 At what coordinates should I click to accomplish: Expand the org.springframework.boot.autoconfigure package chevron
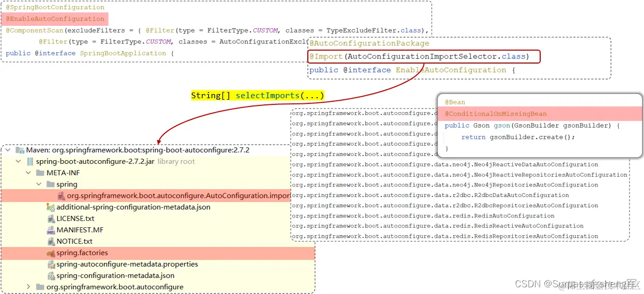[x=29, y=287]
